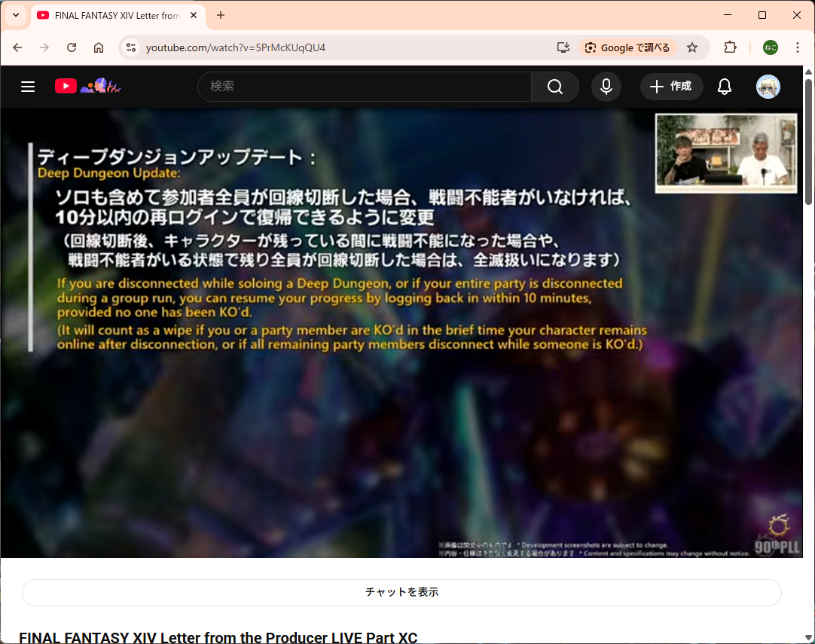The height and width of the screenshot is (644, 815).
Task: Open the YouTube account avatar menu
Action: click(x=768, y=87)
